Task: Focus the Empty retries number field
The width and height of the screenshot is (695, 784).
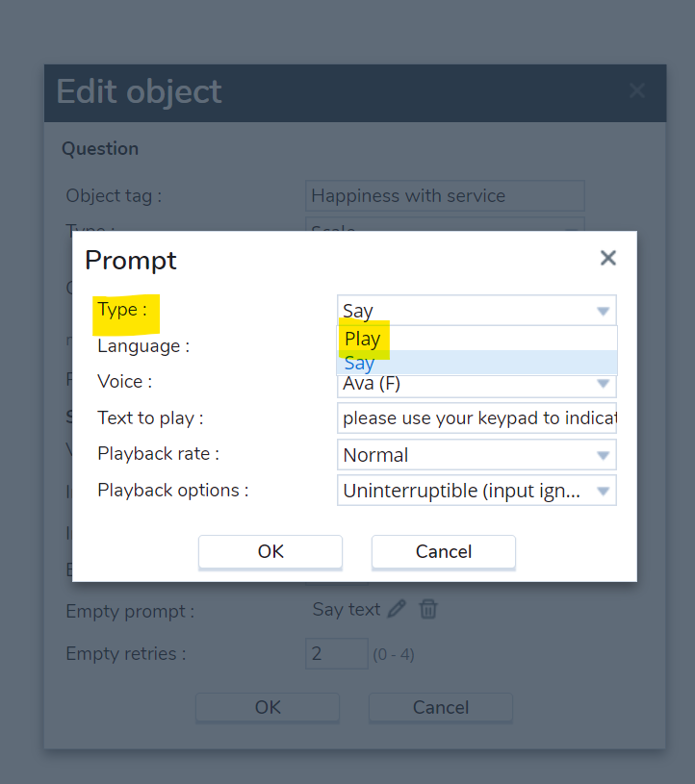Action: click(336, 654)
